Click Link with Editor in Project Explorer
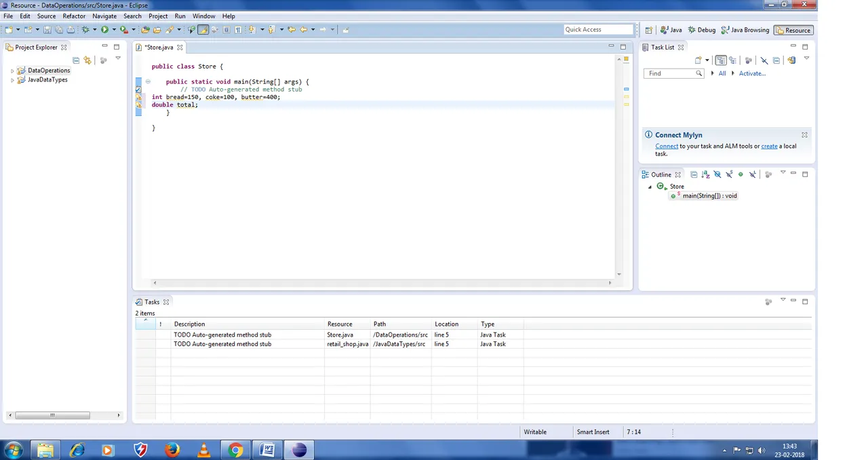The width and height of the screenshot is (868, 460). point(87,60)
